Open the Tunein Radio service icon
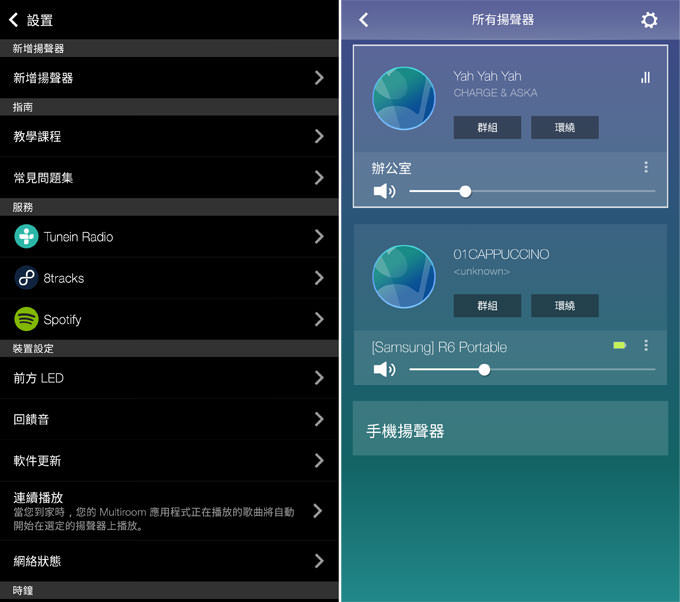 (x=26, y=237)
